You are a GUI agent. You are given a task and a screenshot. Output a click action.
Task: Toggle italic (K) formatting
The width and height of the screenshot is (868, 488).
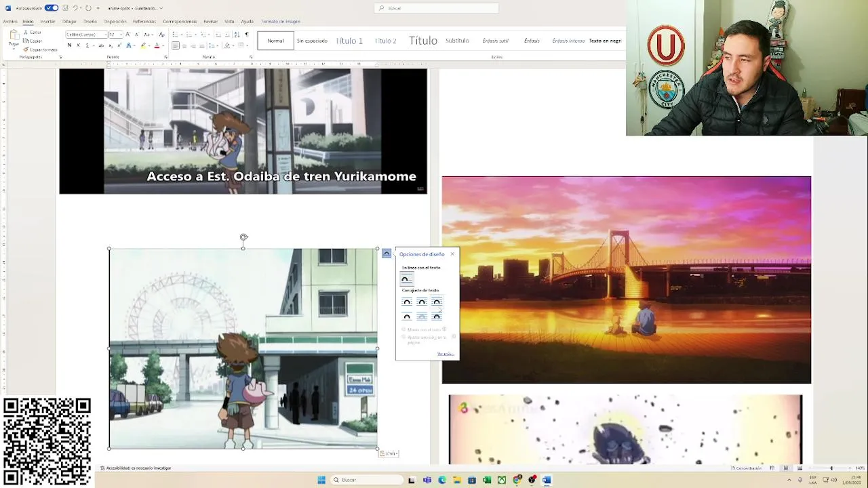(78, 45)
